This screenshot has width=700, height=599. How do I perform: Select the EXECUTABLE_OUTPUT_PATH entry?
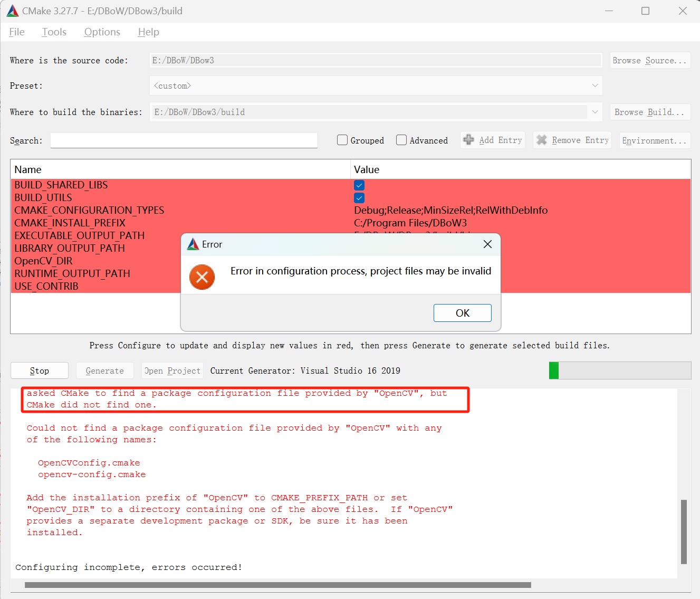point(79,236)
